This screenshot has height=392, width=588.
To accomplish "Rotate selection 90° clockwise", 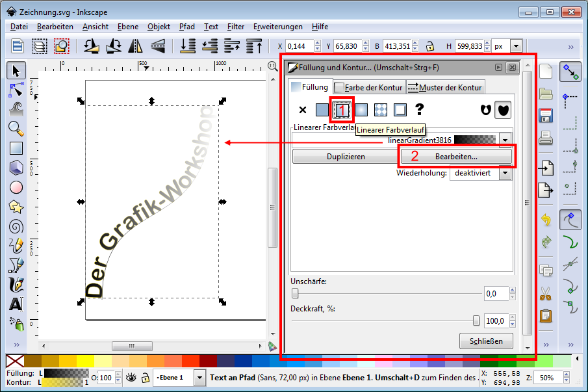I will (x=114, y=46).
